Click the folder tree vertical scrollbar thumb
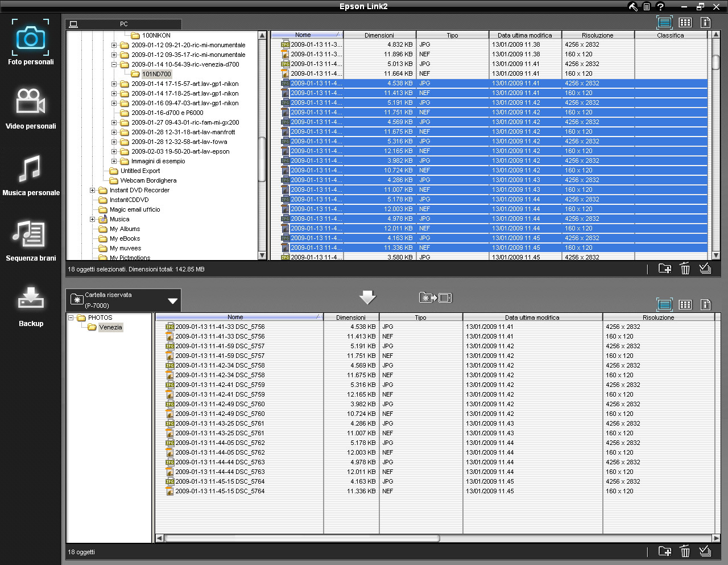Screen dimensions: 728x565 click(262, 159)
